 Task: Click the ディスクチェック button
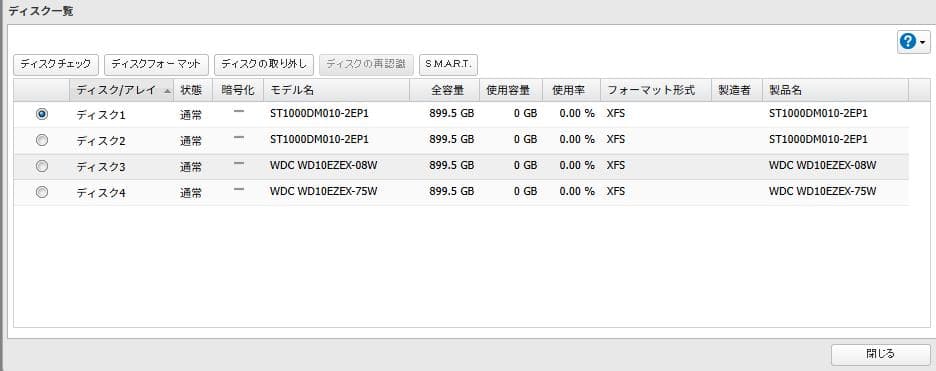click(56, 64)
